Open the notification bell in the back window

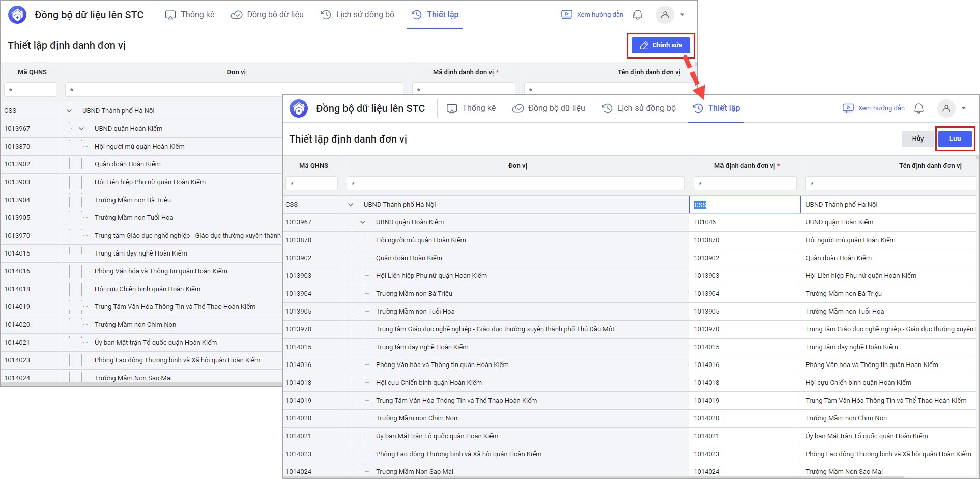click(x=638, y=15)
